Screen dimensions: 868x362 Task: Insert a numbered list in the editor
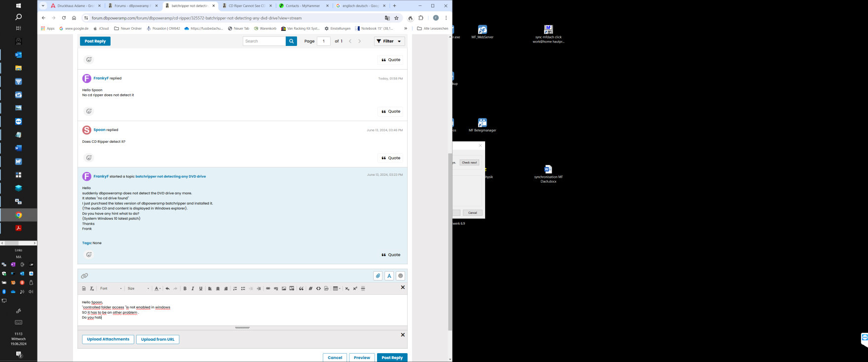tap(235, 288)
